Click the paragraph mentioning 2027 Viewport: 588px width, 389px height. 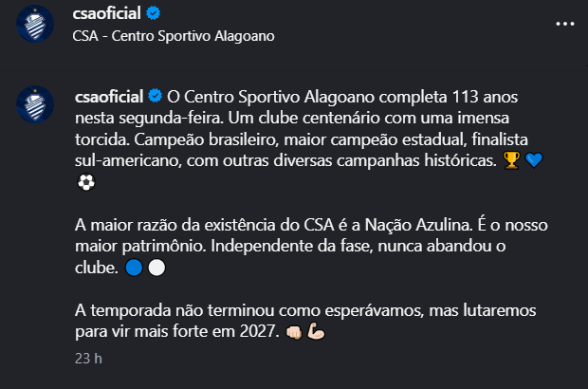[x=305, y=321]
